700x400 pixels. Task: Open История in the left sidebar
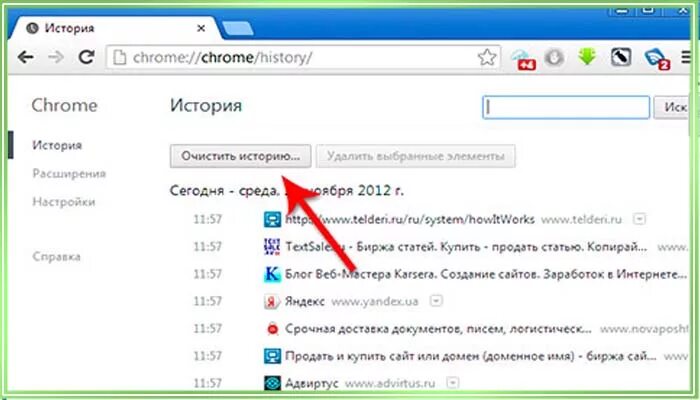pos(57,145)
